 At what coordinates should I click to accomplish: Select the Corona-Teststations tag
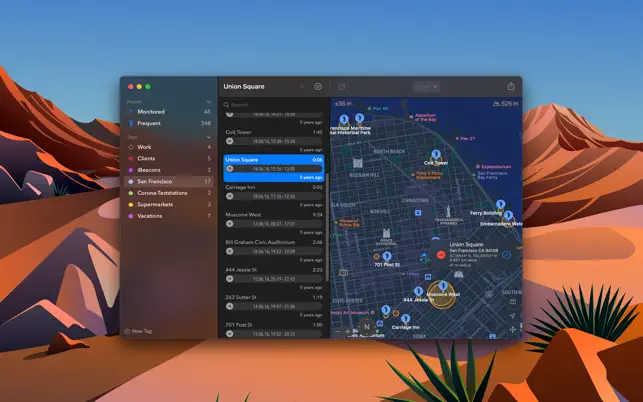pos(169,193)
